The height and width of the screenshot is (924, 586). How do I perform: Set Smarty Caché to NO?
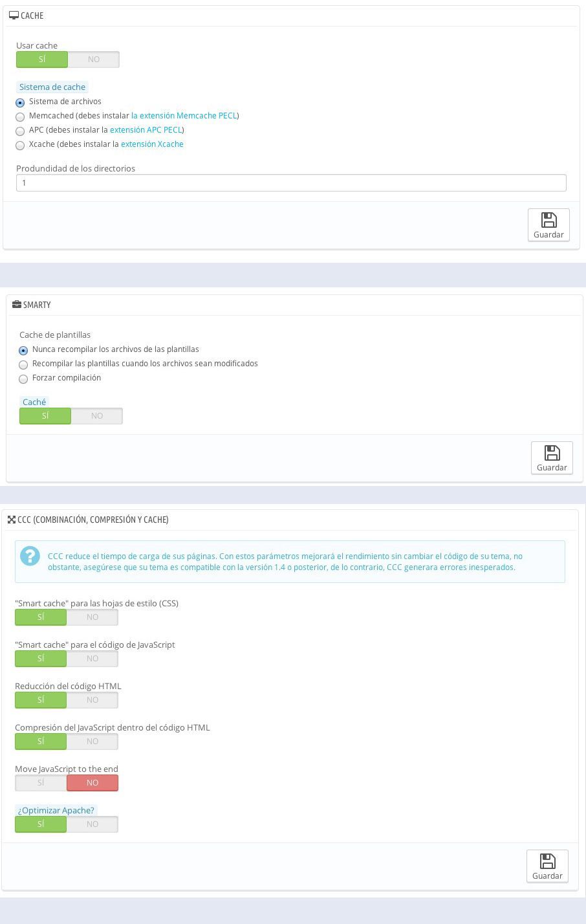pyautogui.click(x=97, y=416)
